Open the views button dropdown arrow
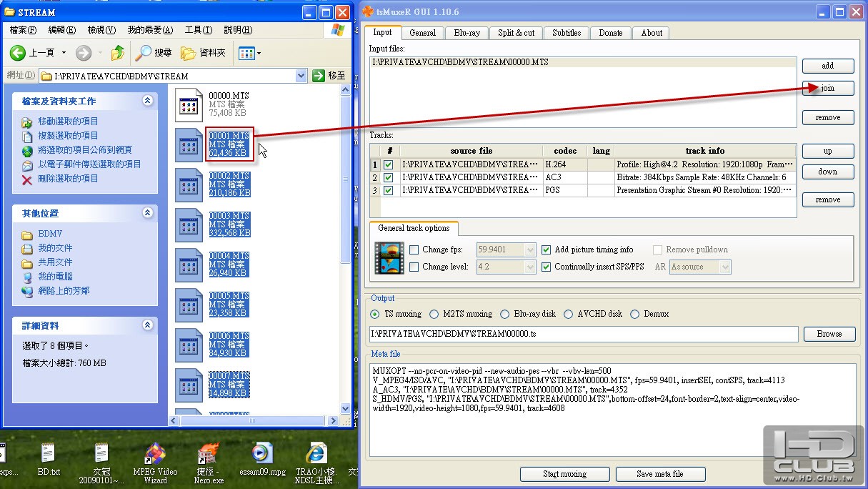Screen dimensions: 868x489 tap(259, 53)
